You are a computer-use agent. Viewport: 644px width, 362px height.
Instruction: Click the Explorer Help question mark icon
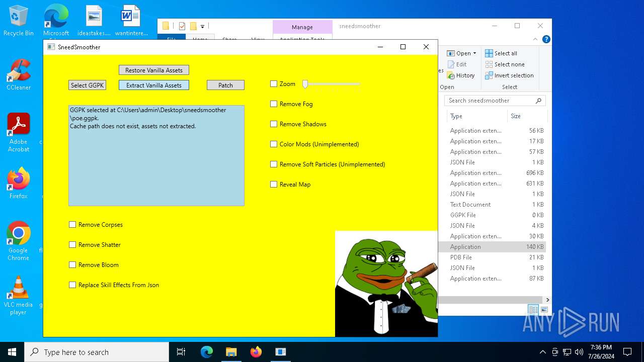pos(546,39)
